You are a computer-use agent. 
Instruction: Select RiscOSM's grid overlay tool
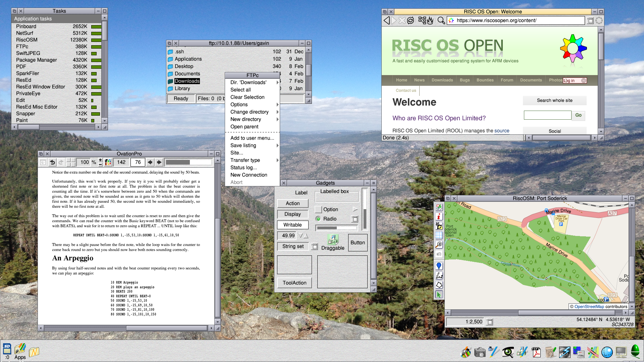coord(439,235)
